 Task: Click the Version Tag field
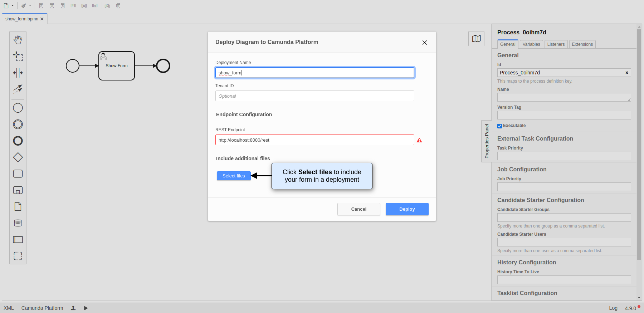click(x=564, y=115)
